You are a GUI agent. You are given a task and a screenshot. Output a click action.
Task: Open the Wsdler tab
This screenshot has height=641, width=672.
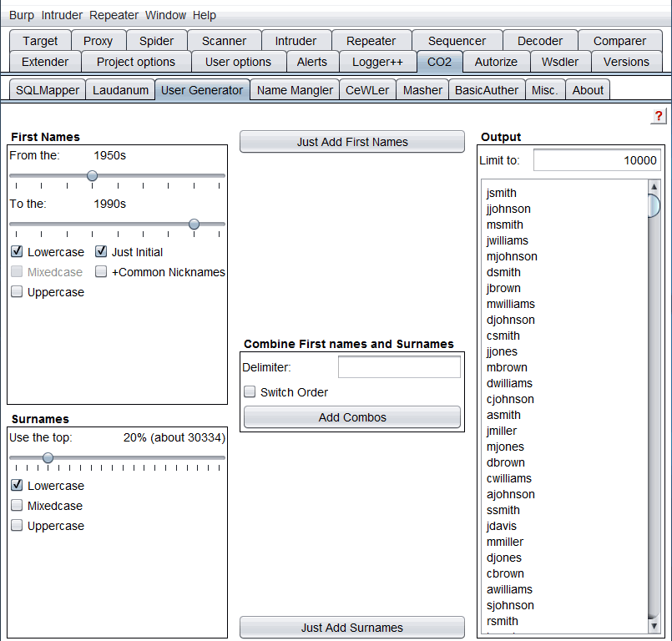pyautogui.click(x=560, y=62)
